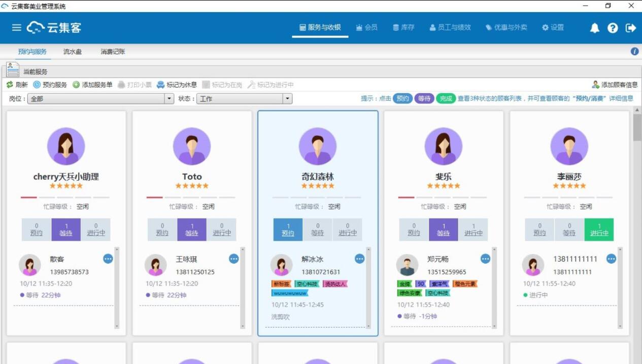The width and height of the screenshot is (642, 364).
Task: Choose 标记为在岗 in the toolbar
Action: pos(222,85)
